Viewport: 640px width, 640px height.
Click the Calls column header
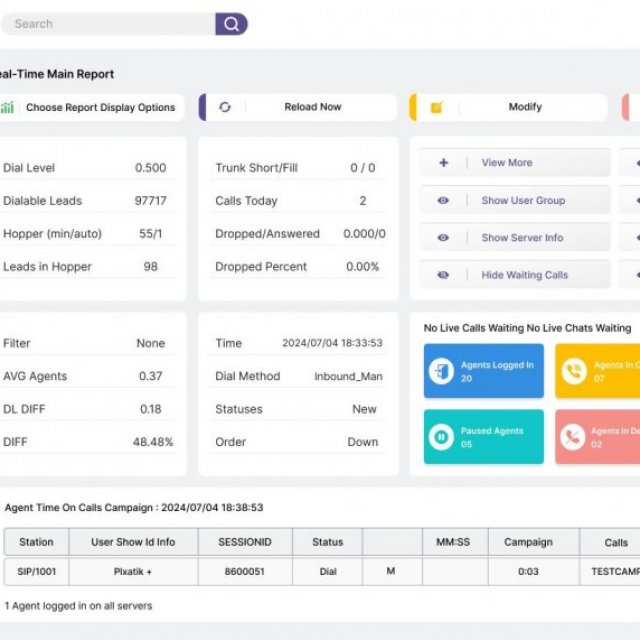[610, 542]
